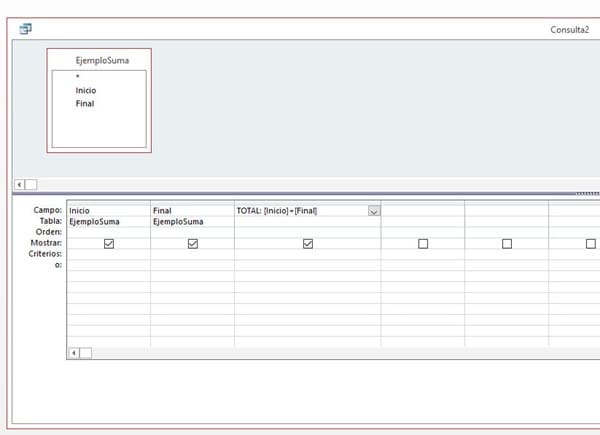Toggle the Mostrar checkbox for TOTAL column
Screen dimensions: 600x435
point(308,244)
